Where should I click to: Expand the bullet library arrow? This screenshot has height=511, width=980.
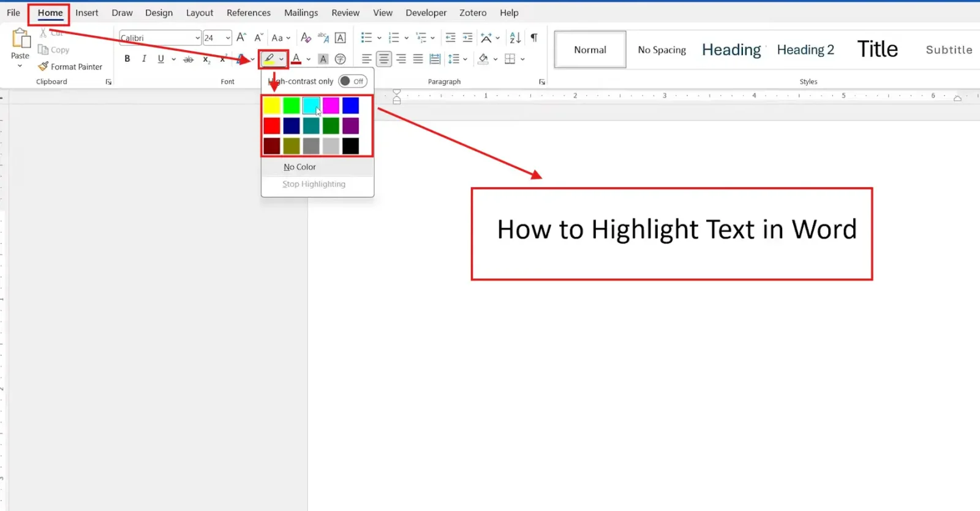click(379, 38)
